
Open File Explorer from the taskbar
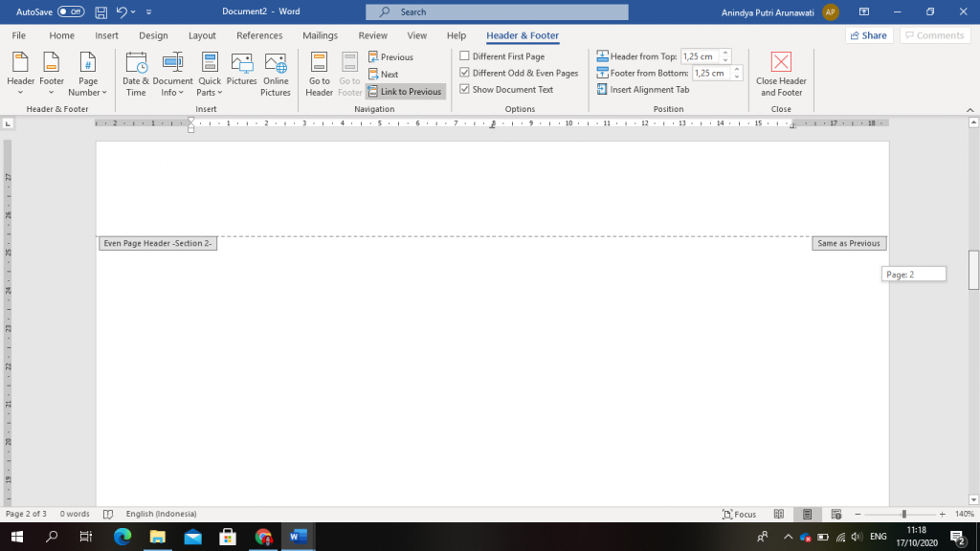(158, 537)
